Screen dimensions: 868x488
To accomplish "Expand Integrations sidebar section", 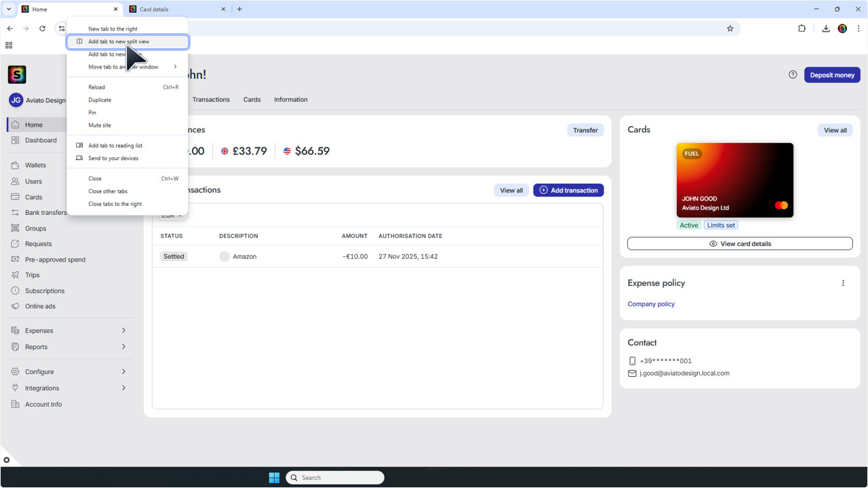I will point(70,388).
